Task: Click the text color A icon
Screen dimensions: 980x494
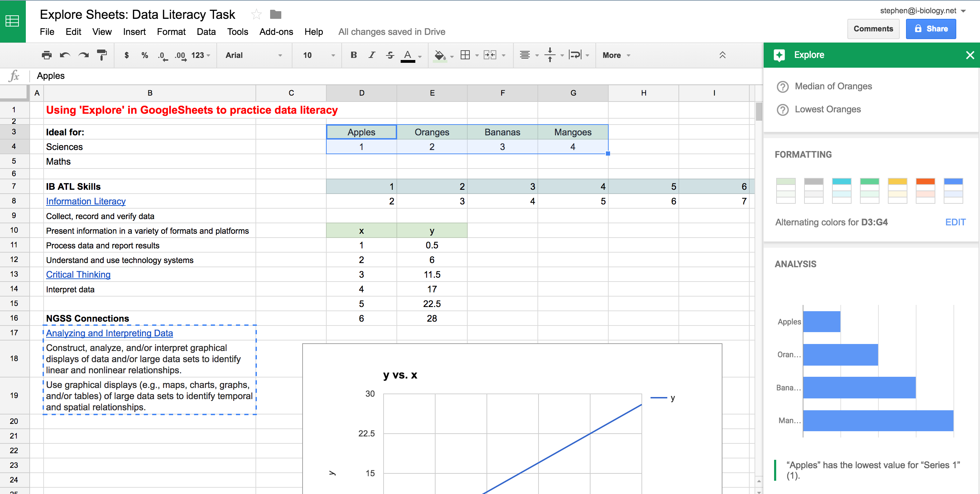Action: click(x=407, y=56)
